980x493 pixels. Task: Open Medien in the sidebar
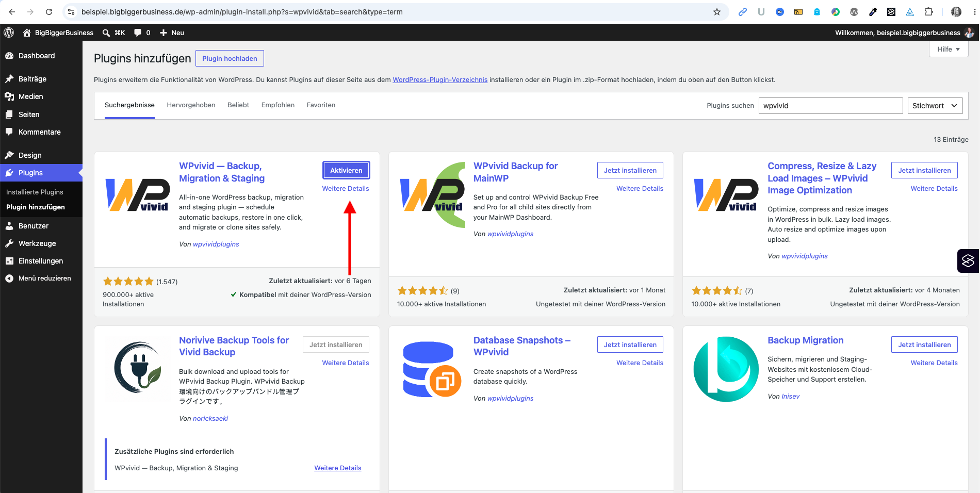click(x=41, y=96)
